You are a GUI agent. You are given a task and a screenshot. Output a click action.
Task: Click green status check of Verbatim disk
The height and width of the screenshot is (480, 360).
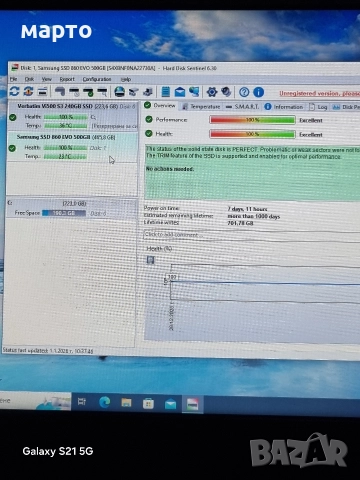[13, 117]
